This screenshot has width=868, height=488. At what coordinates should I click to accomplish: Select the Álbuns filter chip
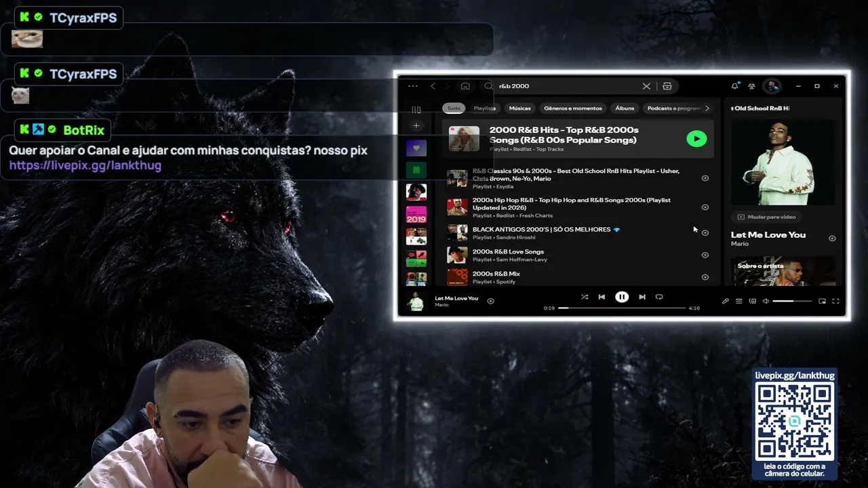pos(625,108)
